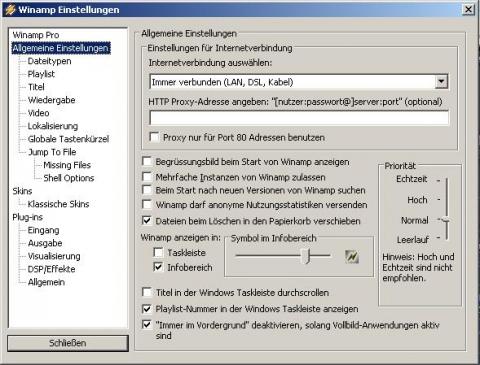Open the Dateitypen settings page
Image resolution: width=480 pixels, height=365 pixels.
49,61
